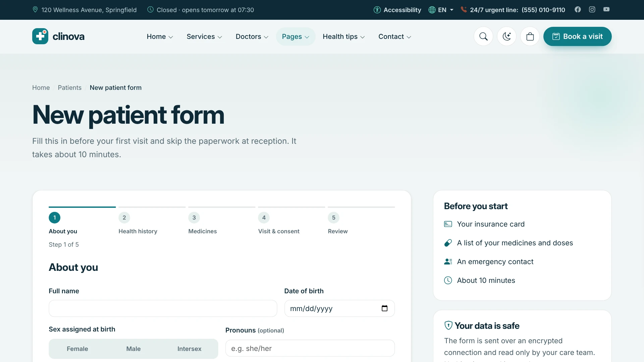Click the globe language icon
Image resolution: width=644 pixels, height=362 pixels.
432,10
